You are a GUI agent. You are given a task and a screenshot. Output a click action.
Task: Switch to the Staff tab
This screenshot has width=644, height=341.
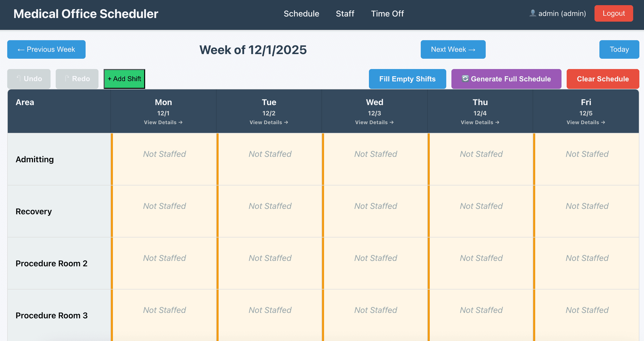(345, 13)
